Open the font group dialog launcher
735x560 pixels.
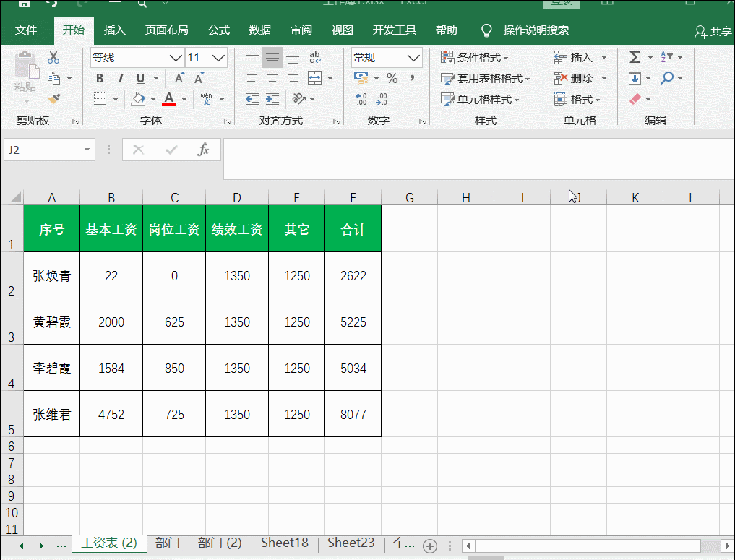(228, 121)
